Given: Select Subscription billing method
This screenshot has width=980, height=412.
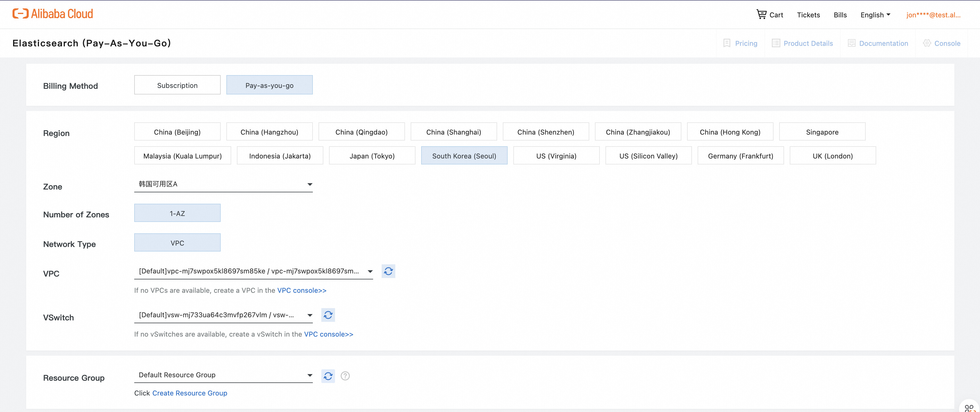Looking at the screenshot, I should pyautogui.click(x=177, y=85).
